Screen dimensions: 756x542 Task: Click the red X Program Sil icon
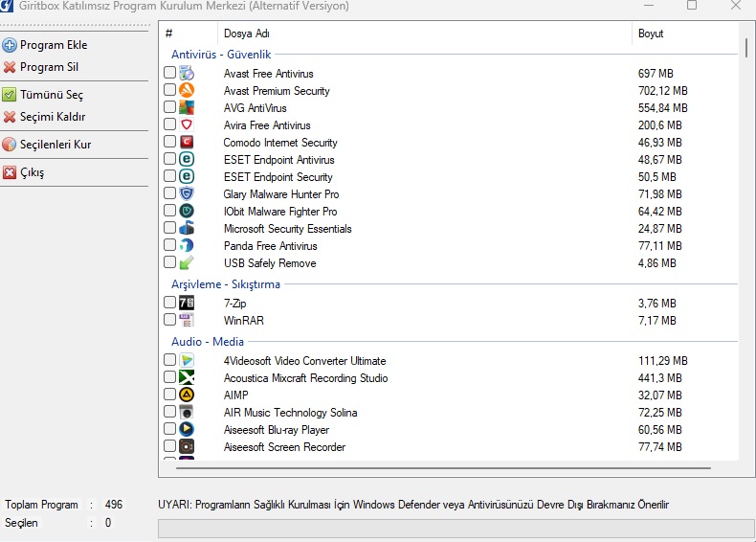(10, 67)
